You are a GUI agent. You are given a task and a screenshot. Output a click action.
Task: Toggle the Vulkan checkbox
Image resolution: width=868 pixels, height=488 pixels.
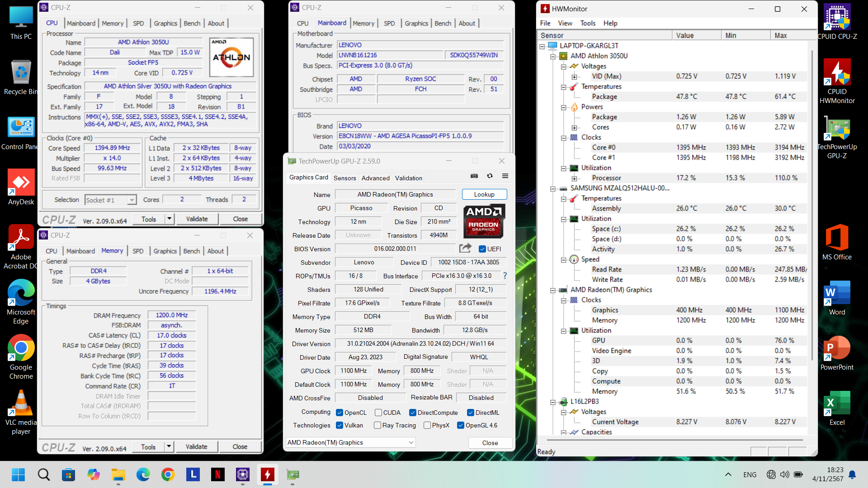tap(340, 425)
